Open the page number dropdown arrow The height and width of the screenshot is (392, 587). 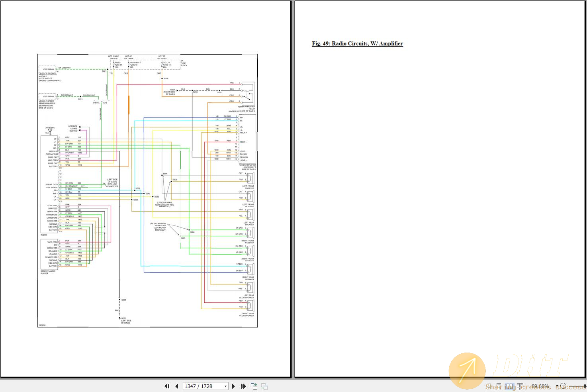click(226, 386)
